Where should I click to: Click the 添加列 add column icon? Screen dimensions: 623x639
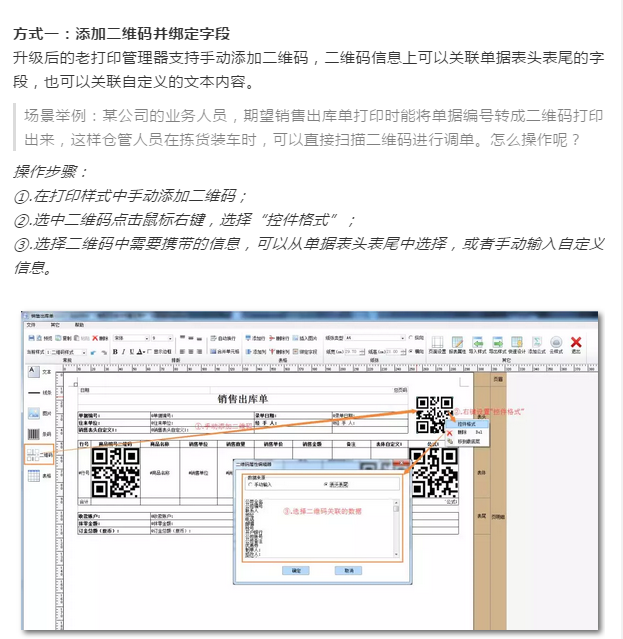248,352
